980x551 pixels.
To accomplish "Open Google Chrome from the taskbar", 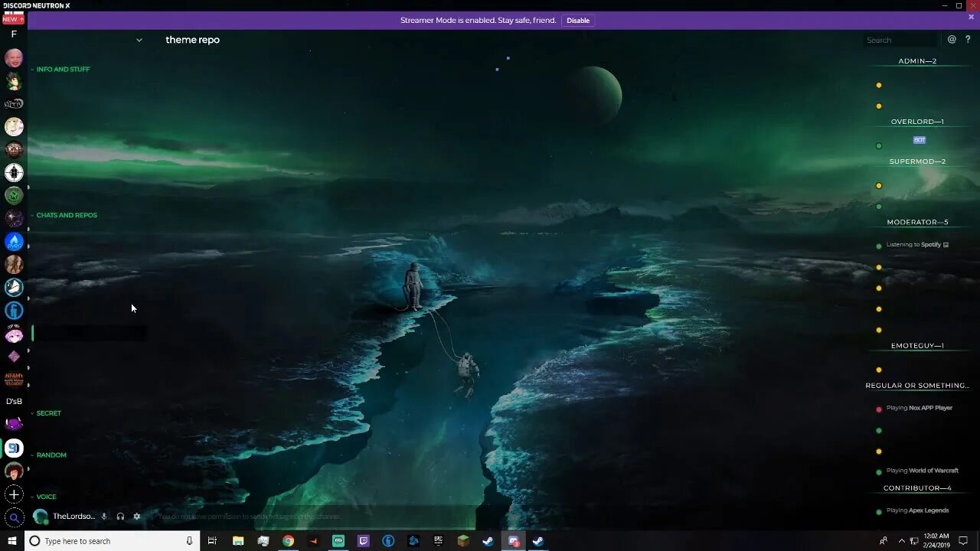I will coord(288,541).
